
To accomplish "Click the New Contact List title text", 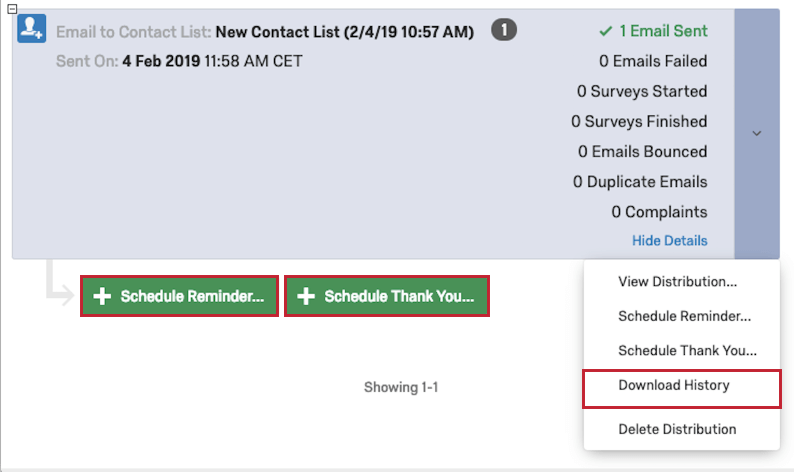I will pyautogui.click(x=344, y=32).
